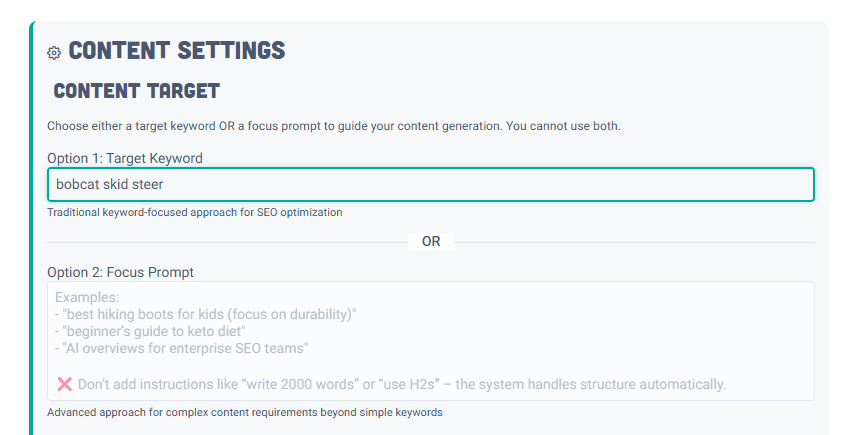
Task: Select the Content Target subheading
Action: click(x=136, y=91)
